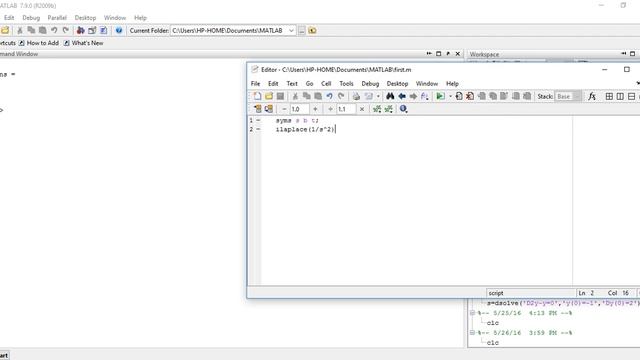Browse for a folder using the ellipsis button
This screenshot has width=640, height=360.
(x=302, y=31)
